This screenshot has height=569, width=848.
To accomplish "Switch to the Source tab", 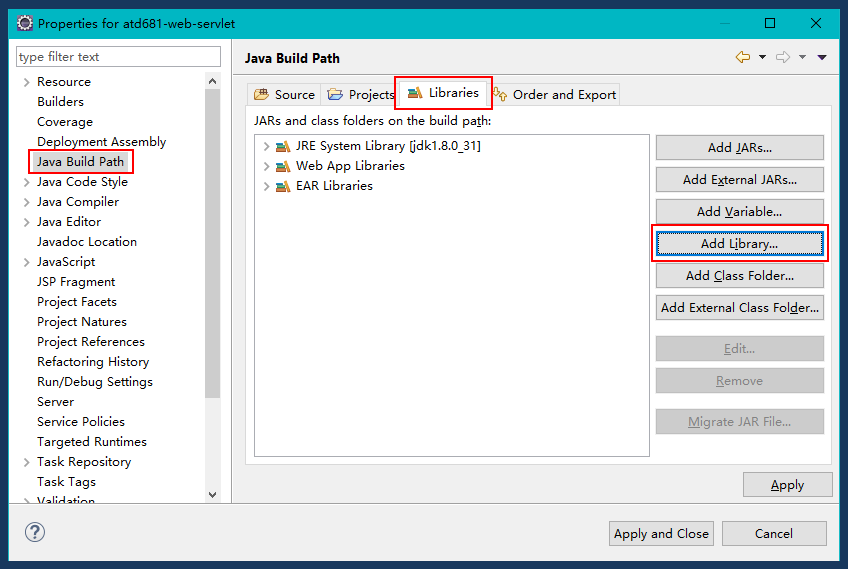I will coord(284,95).
